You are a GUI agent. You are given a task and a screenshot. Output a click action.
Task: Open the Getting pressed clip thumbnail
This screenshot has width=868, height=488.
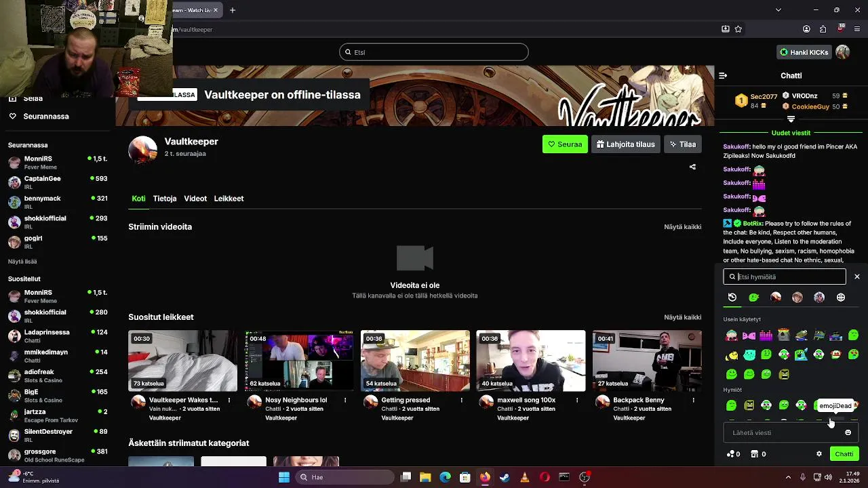coord(415,361)
